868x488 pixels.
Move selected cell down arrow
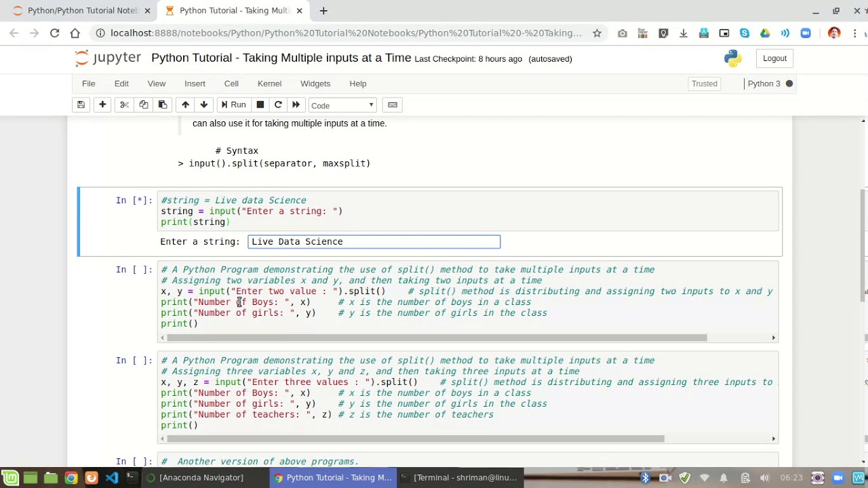203,105
